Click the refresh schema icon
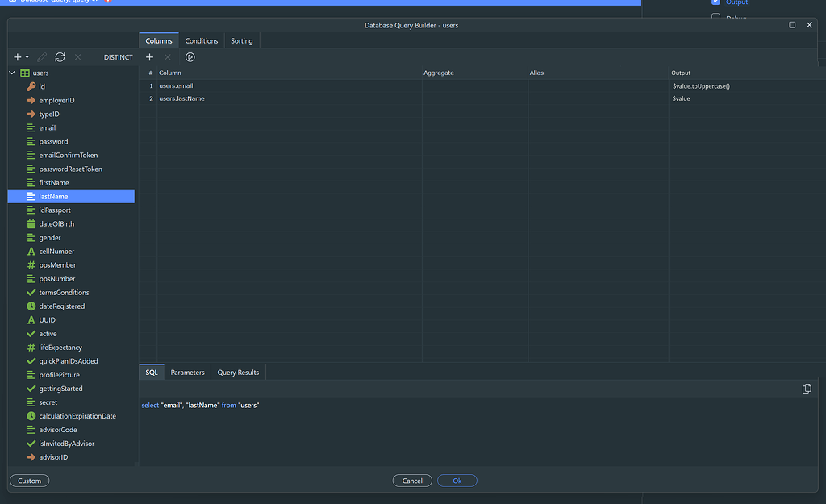Image resolution: width=826 pixels, height=504 pixels. click(60, 57)
